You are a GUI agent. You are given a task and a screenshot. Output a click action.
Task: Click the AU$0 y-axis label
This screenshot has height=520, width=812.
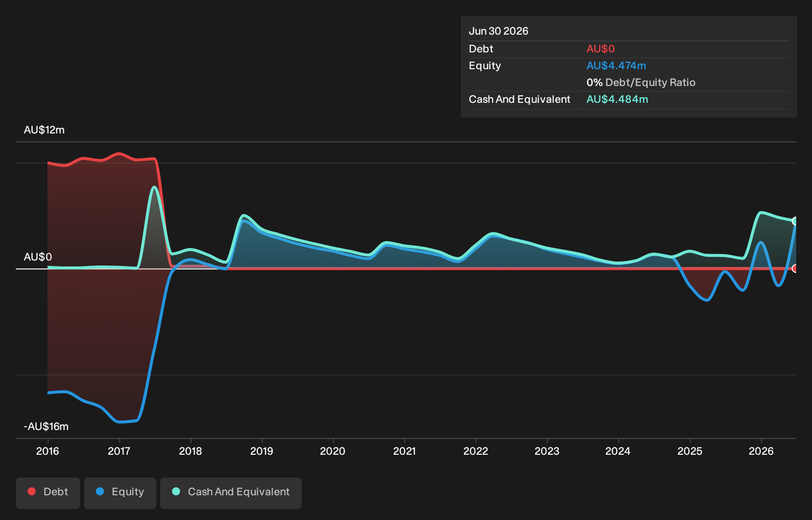(x=38, y=257)
